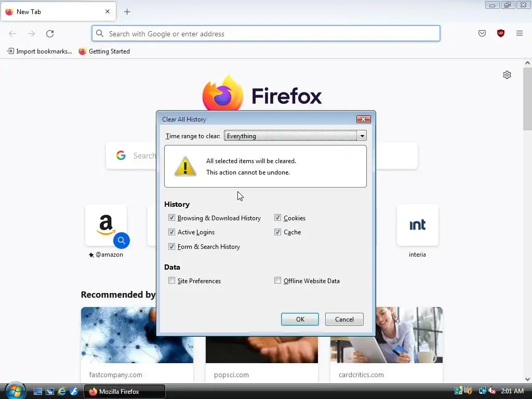532x399 pixels.
Task: Focus the address bar input
Action: (x=266, y=34)
